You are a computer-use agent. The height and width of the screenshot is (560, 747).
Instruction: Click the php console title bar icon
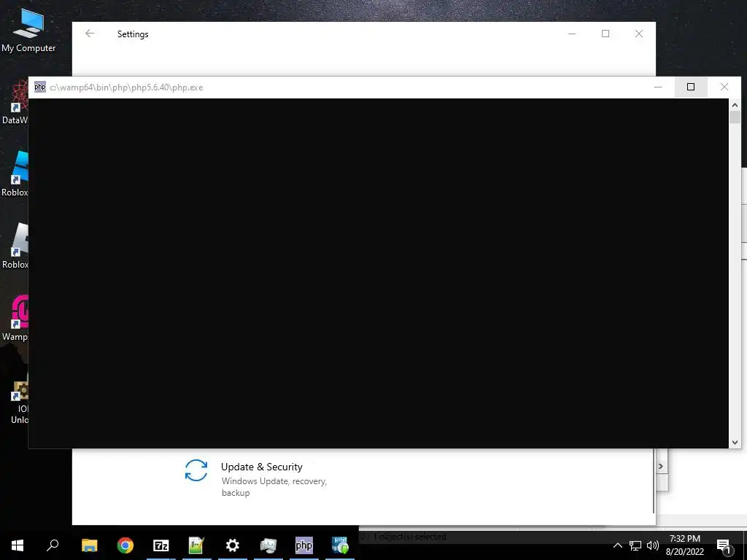point(40,87)
